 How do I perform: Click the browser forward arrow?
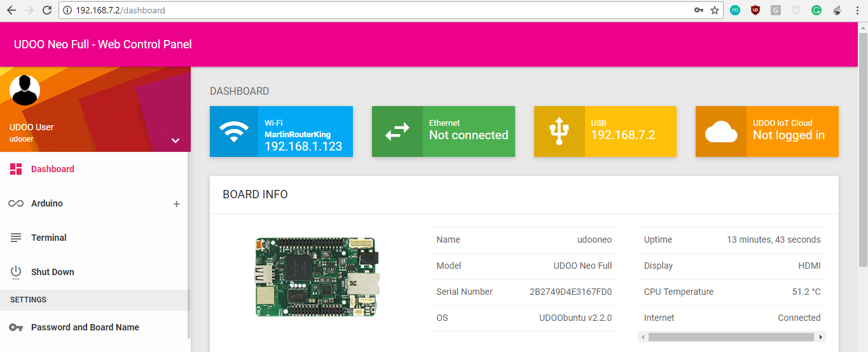tap(29, 10)
